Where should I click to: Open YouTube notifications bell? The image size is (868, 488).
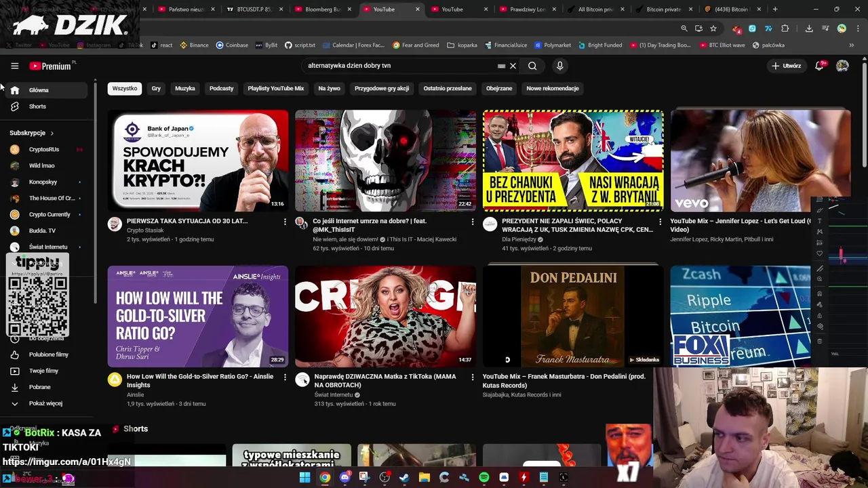click(819, 66)
